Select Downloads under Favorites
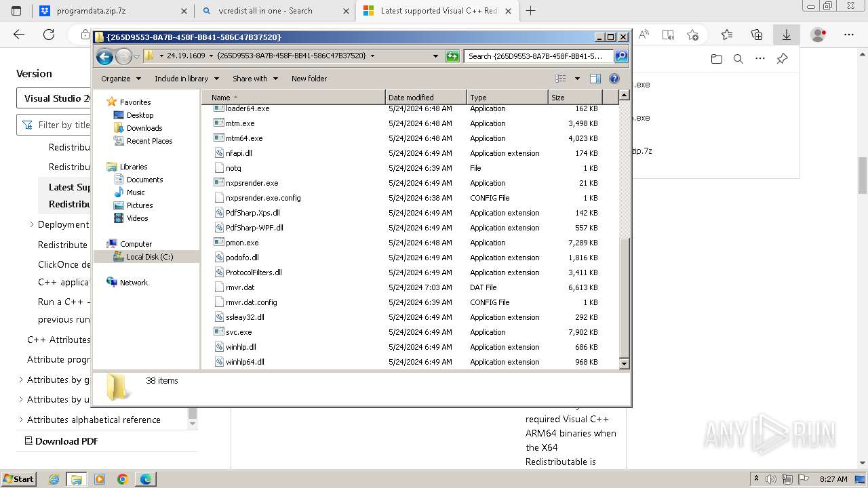The image size is (868, 488). (144, 128)
